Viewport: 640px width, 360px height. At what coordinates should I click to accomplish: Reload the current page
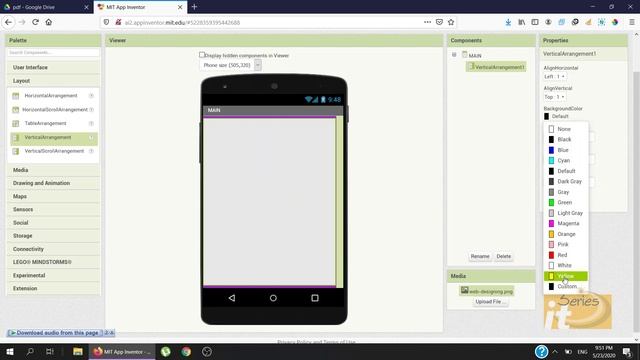35,22
